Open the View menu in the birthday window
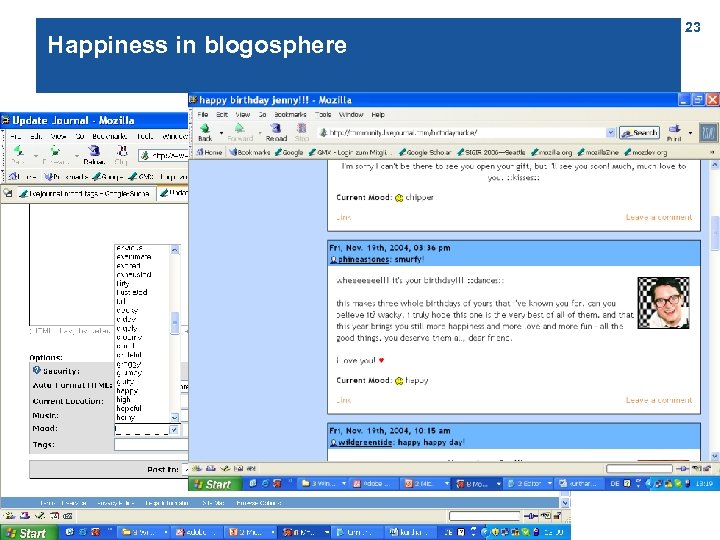Image resolution: width=720 pixels, height=540 pixels. (x=242, y=114)
